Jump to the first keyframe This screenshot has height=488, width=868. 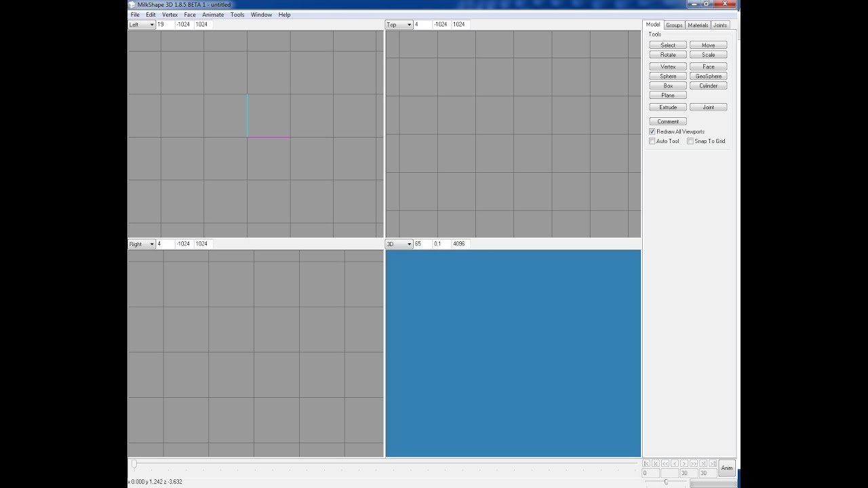pyautogui.click(x=646, y=463)
